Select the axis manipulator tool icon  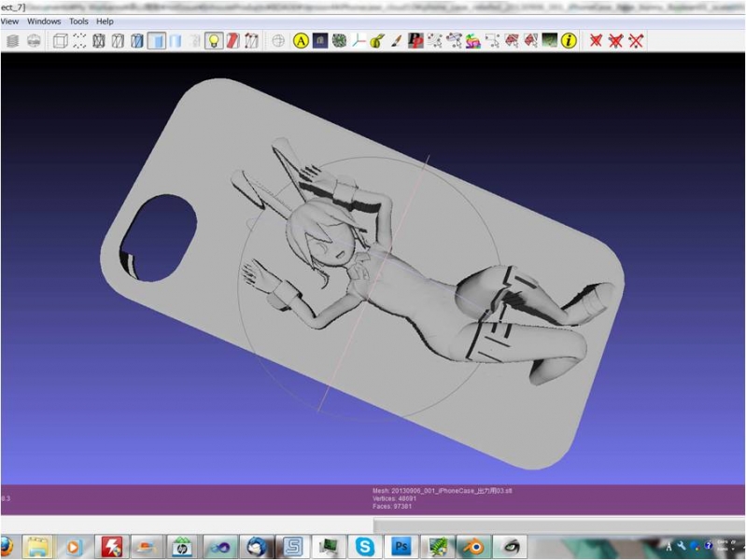pos(359,41)
